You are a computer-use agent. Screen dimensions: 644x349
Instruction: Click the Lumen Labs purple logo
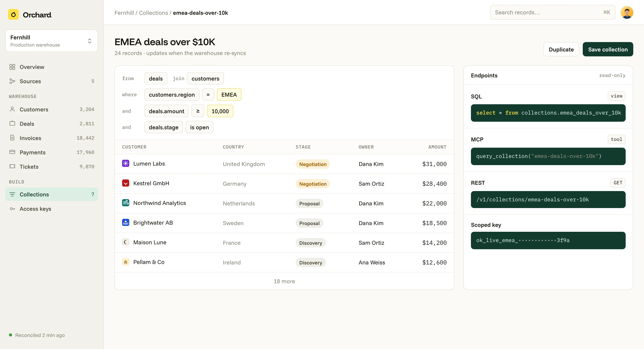click(x=125, y=164)
